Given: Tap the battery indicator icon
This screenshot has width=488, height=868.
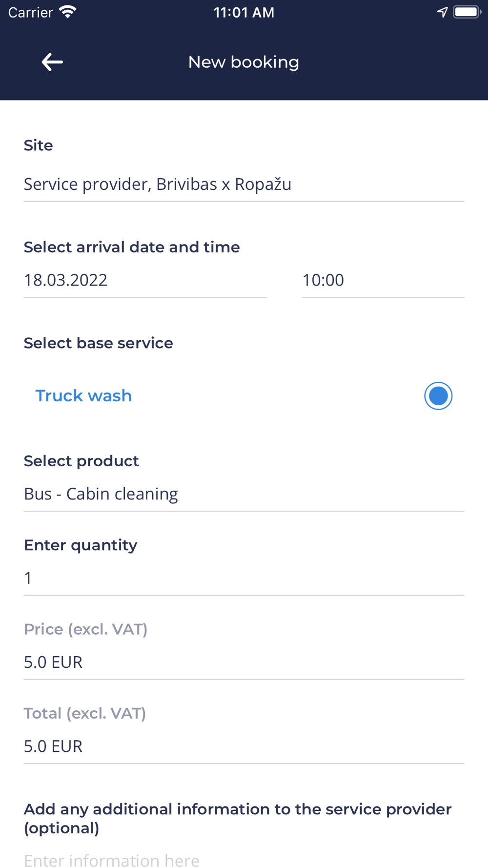Looking at the screenshot, I should click(x=467, y=12).
